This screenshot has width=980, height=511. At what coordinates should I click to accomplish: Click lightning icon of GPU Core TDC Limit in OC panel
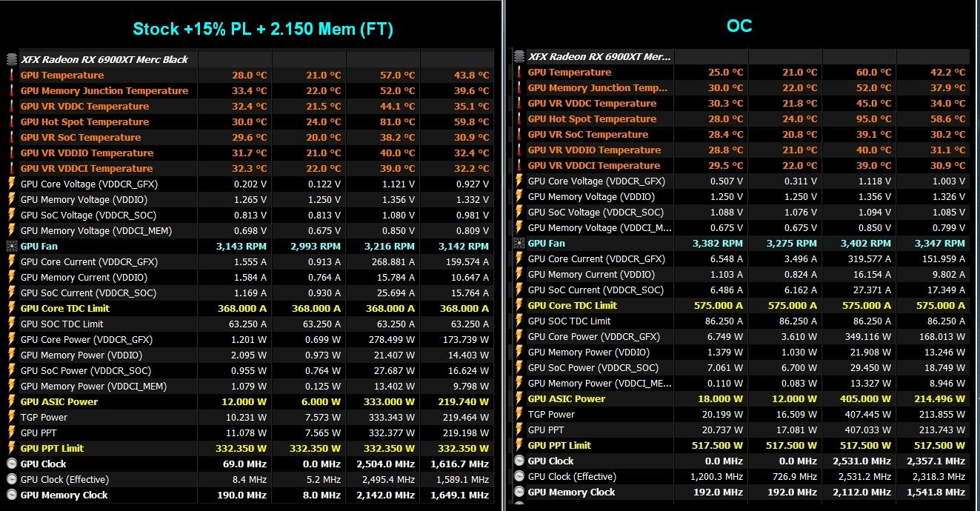pyautogui.click(x=519, y=305)
